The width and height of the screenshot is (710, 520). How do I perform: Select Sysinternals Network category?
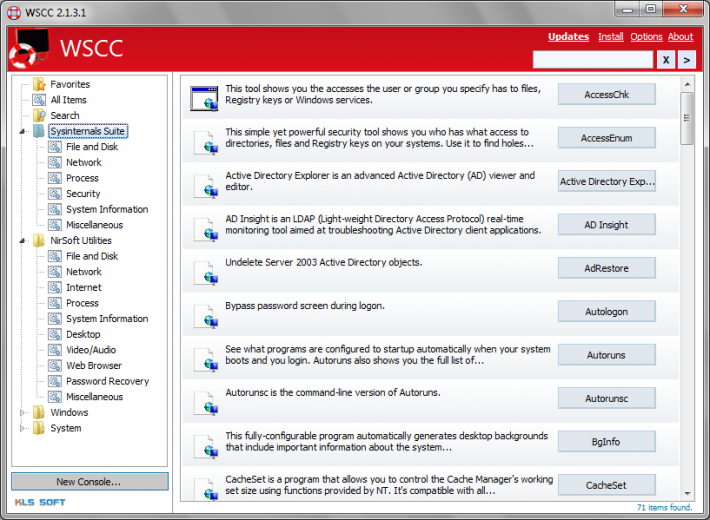tap(84, 162)
